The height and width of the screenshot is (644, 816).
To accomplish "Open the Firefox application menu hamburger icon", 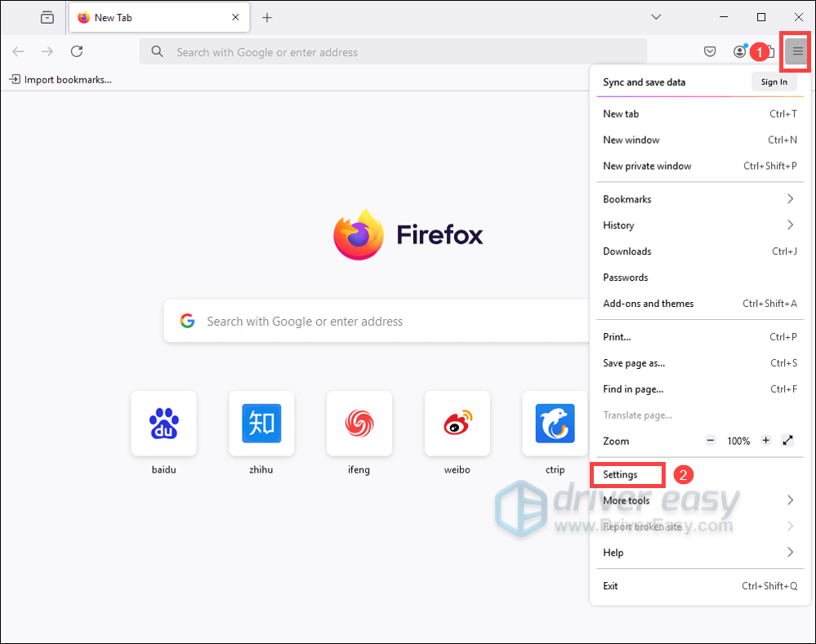I will (797, 51).
